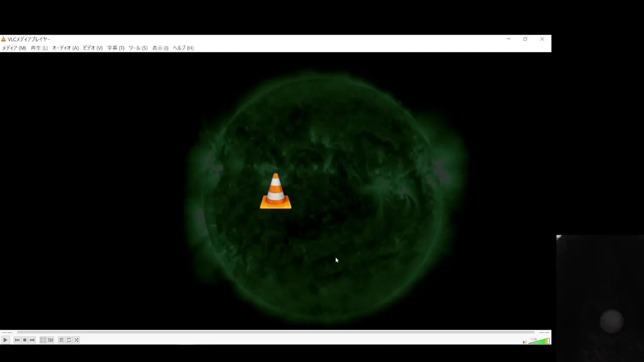Open the 字幕 (T) menu
Image resolution: width=644 pixels, height=362 pixels.
tap(116, 48)
